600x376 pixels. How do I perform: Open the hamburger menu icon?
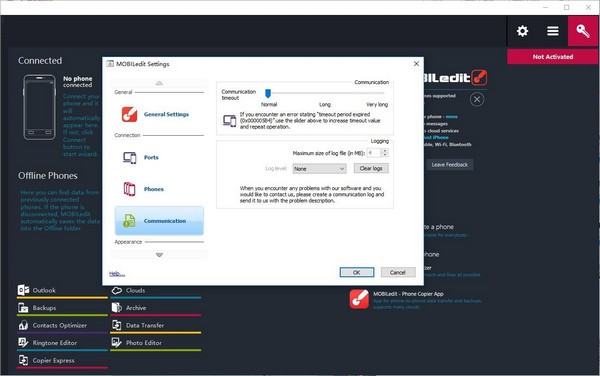(x=553, y=31)
